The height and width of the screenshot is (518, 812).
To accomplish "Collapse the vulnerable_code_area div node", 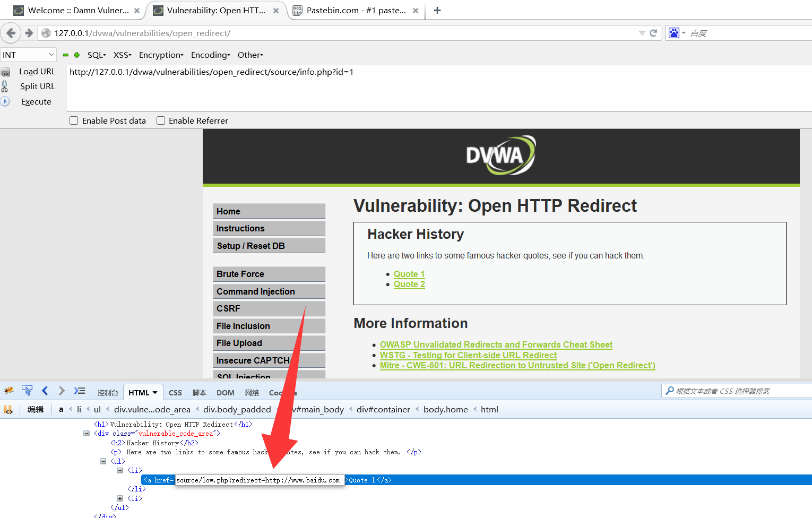I will [87, 434].
